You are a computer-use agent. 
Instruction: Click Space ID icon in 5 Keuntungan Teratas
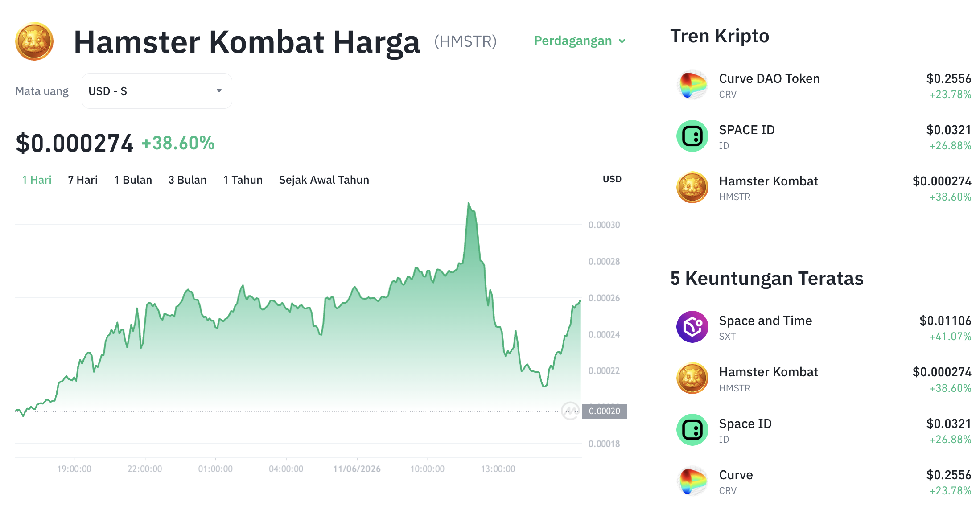[692, 430]
